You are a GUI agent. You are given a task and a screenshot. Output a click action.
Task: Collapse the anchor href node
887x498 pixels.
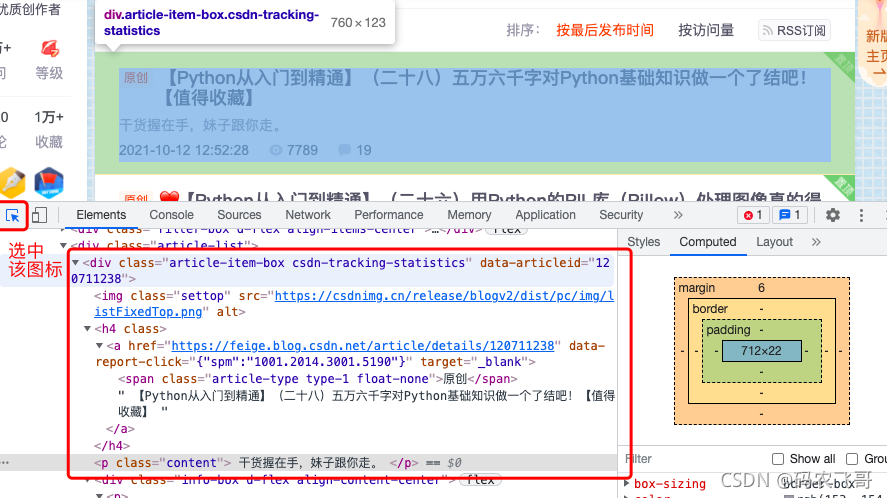(x=99, y=346)
